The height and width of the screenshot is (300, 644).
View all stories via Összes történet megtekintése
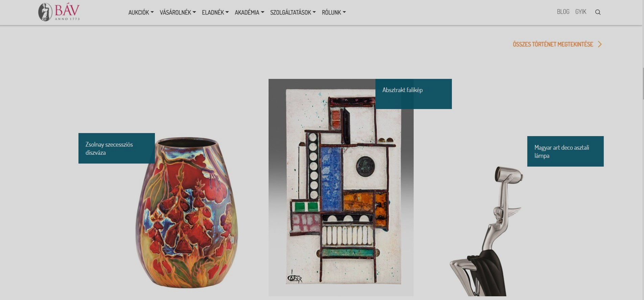pos(553,44)
